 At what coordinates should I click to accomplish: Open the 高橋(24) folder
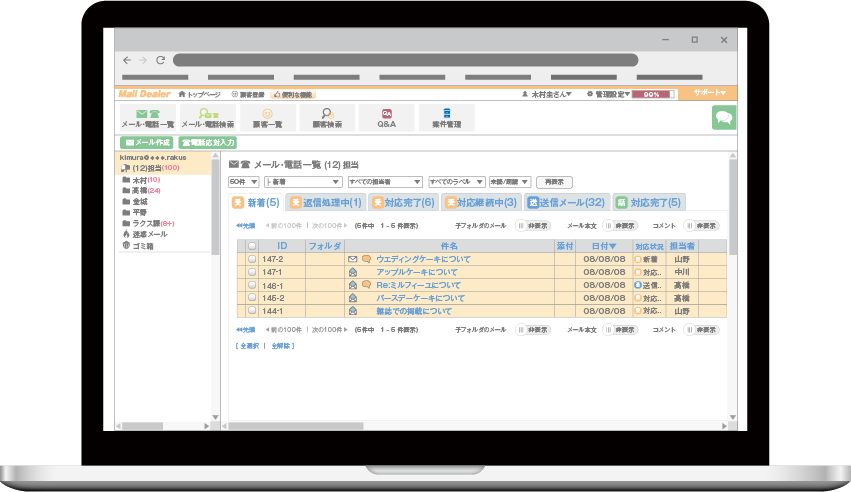point(141,191)
